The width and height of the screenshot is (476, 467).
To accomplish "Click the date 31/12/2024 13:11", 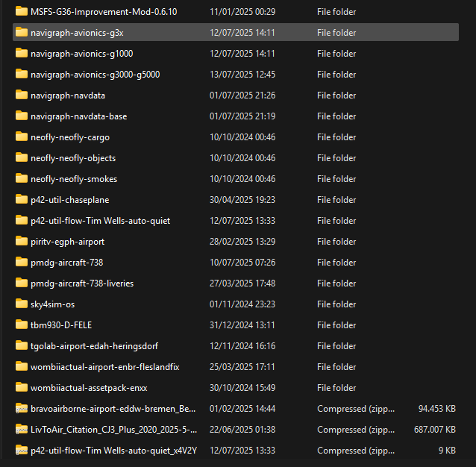I will pyautogui.click(x=242, y=325).
